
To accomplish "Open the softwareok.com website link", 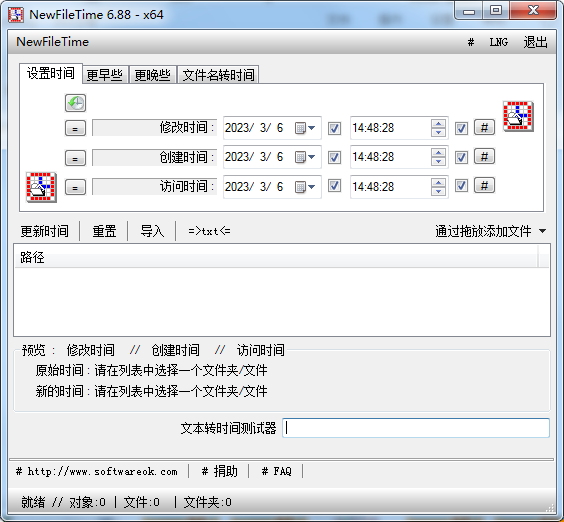I will 97,471.
